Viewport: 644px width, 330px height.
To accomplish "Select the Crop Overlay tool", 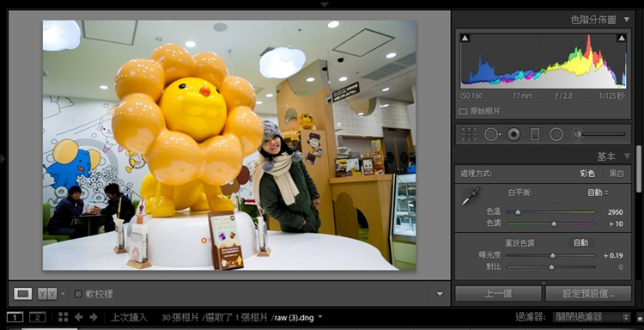I will pos(469,134).
